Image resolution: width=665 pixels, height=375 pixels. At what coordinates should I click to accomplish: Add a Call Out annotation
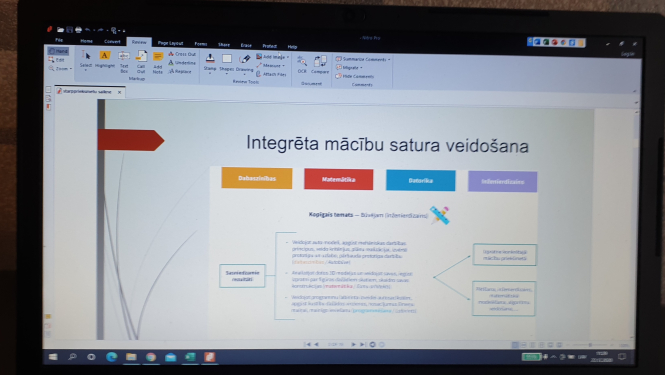[141, 62]
